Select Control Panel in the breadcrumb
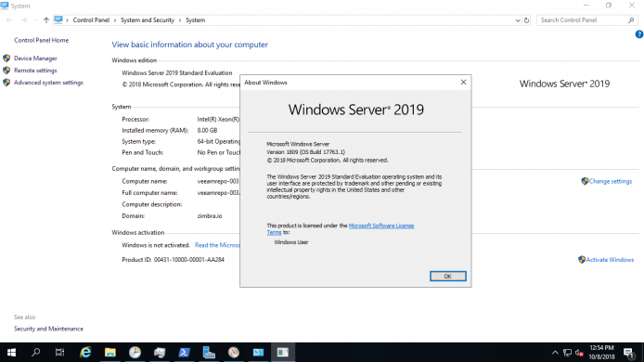 pos(91,20)
